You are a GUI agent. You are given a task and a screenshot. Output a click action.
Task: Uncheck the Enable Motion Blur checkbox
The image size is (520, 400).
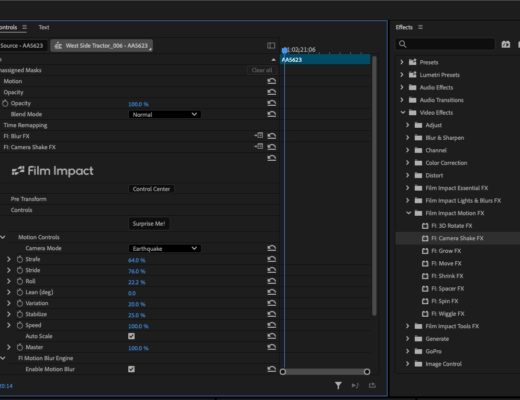[132, 369]
